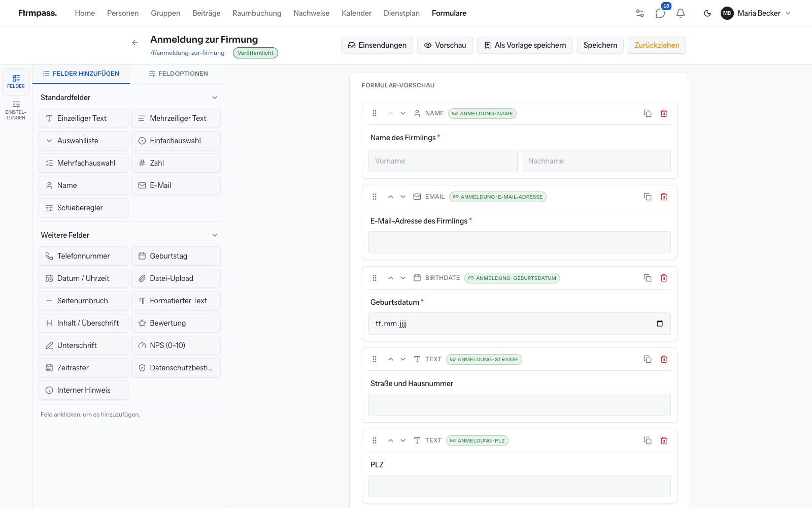
Task: Open /f/anmeldung-zur-firmung link
Action: click(x=187, y=53)
